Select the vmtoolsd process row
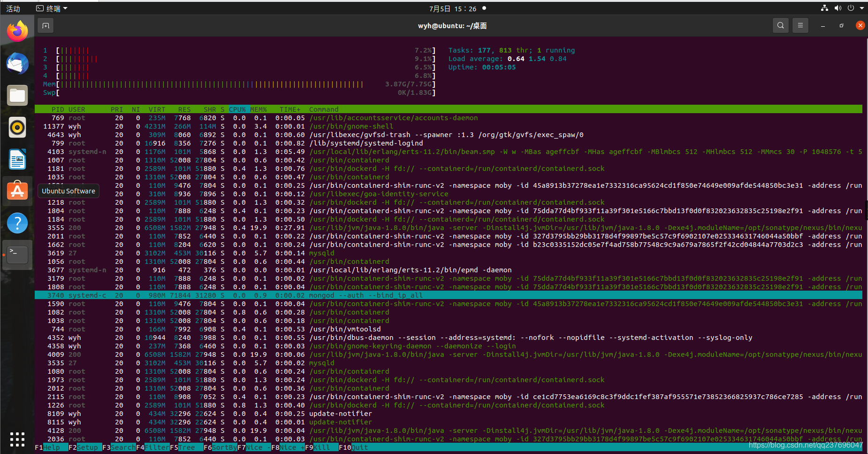This screenshot has height=454, width=868. tap(449, 329)
